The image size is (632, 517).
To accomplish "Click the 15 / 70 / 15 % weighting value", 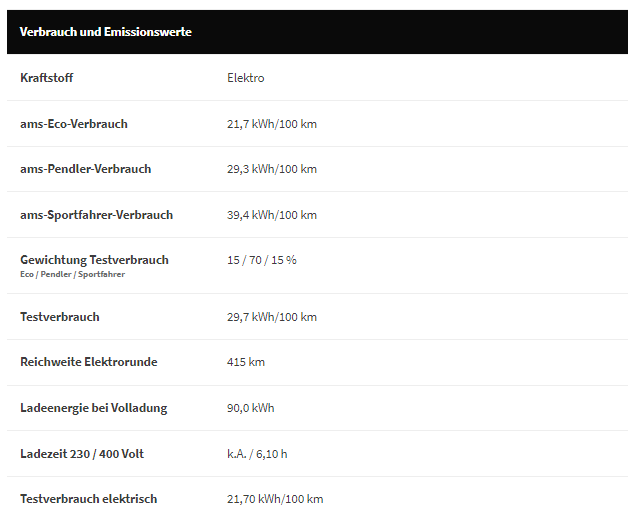I will pyautogui.click(x=261, y=260).
